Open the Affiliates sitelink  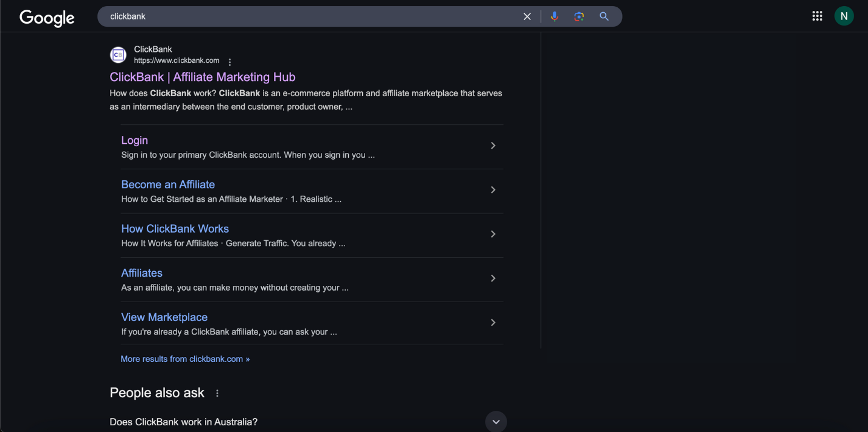tap(142, 273)
